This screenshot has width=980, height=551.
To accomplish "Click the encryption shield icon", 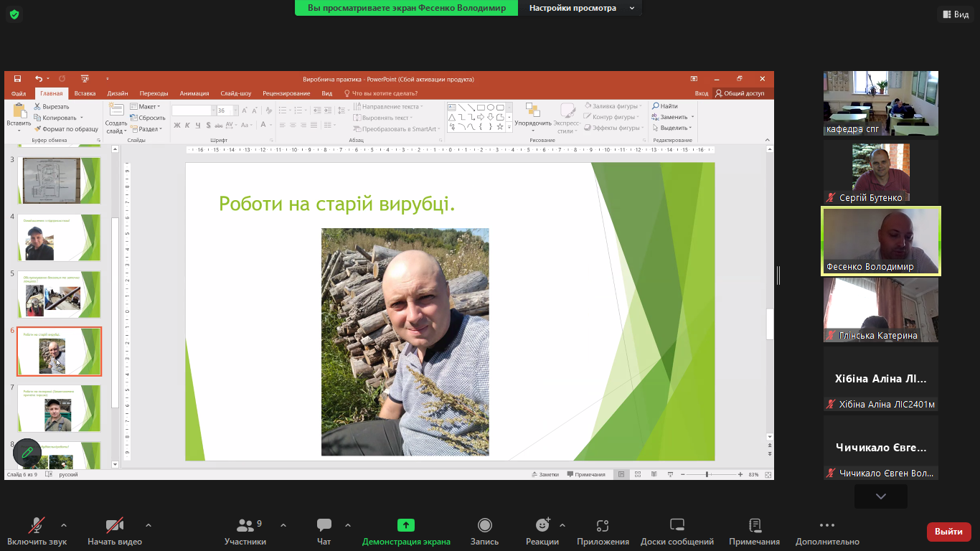I will coord(14,14).
